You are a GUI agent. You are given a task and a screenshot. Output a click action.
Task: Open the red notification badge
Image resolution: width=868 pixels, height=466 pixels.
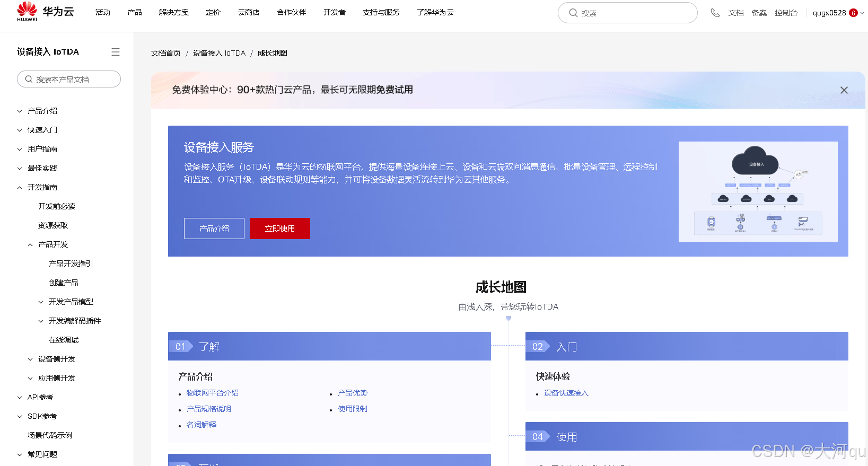853,13
